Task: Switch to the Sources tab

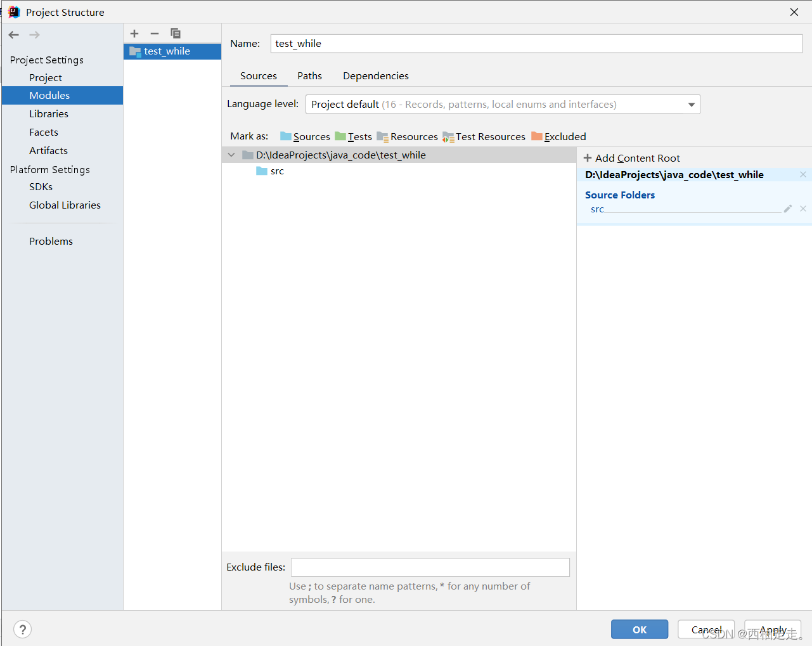Action: tap(259, 75)
